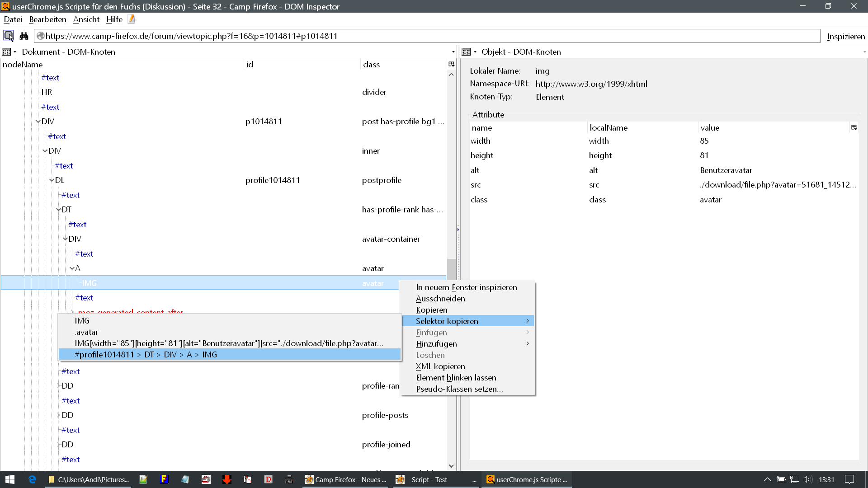Expand the DD profile-posts node
Viewport: 868px width, 488px height.
tap(59, 415)
